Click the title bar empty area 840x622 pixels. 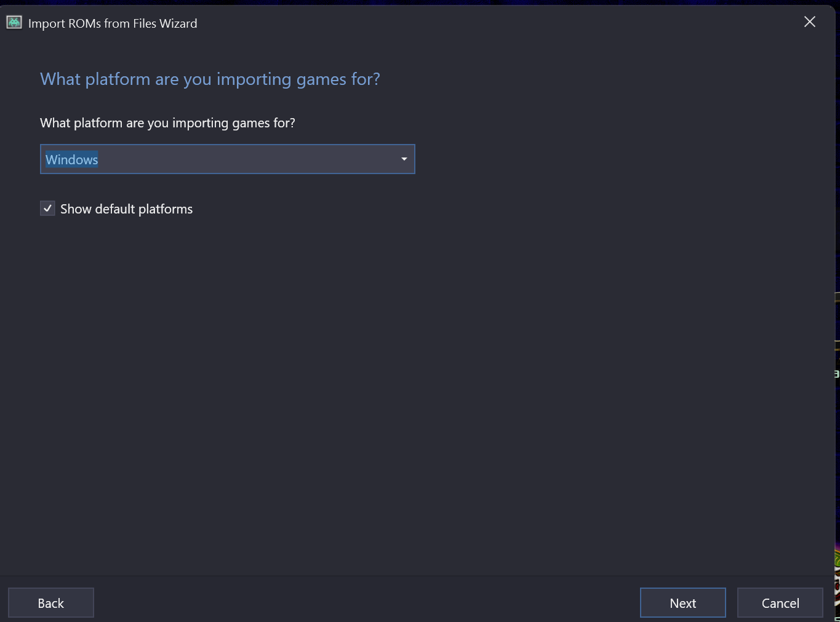492,23
